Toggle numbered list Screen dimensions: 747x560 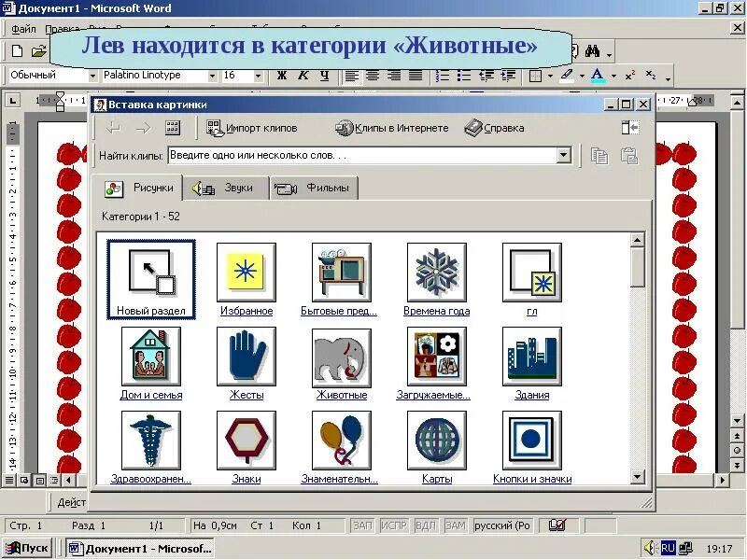443,76
